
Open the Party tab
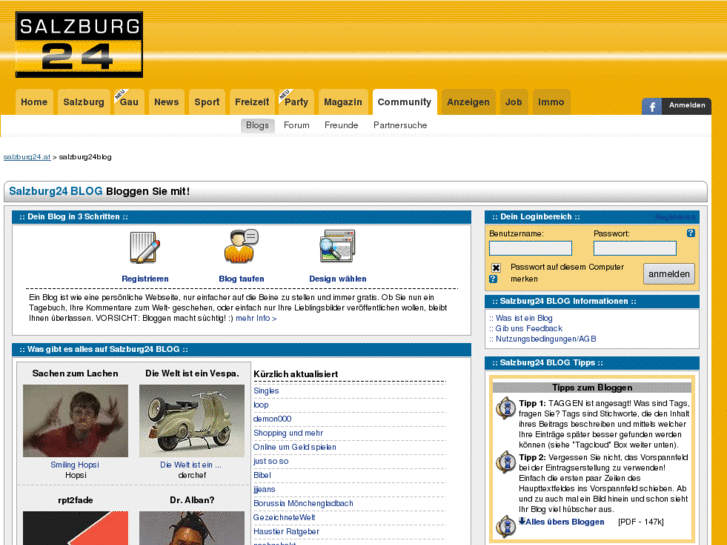coord(296,102)
